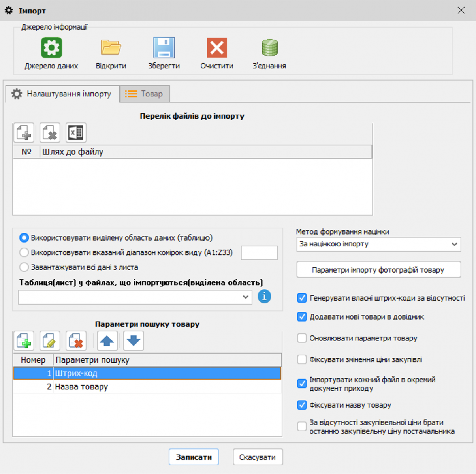Switch to the Товар tab

(145, 94)
